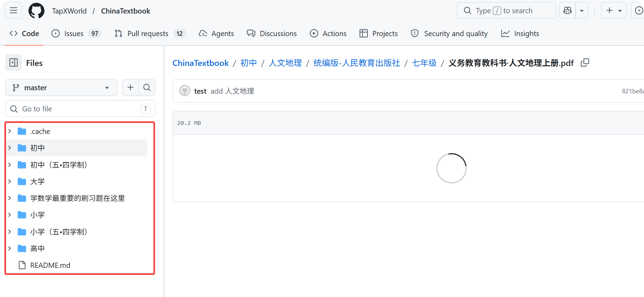The image size is (644, 297).
Task: Select the 初中（五•四学制） folder
Action: click(77, 164)
